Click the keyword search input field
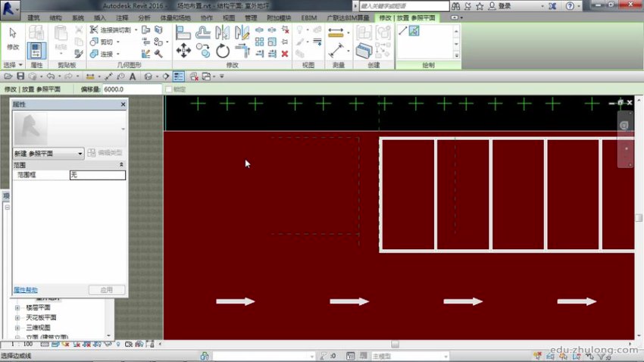This screenshot has width=644, height=362. pyautogui.click(x=404, y=6)
